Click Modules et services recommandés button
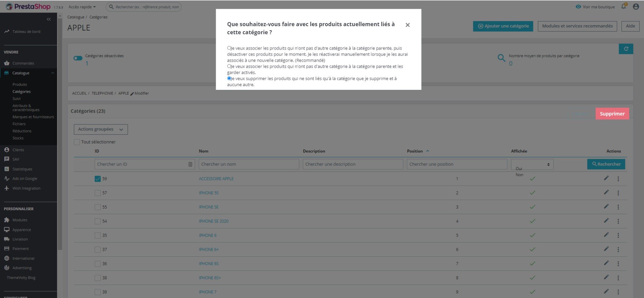Image resolution: width=644 pixels, height=298 pixels. pos(577,26)
